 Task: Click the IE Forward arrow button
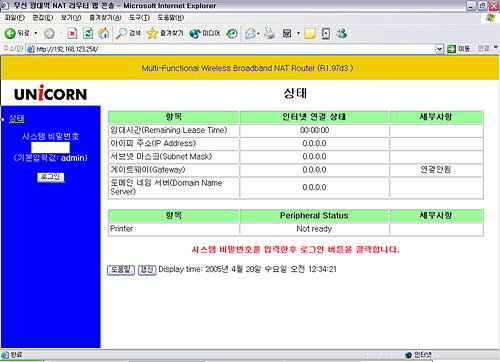point(49,33)
